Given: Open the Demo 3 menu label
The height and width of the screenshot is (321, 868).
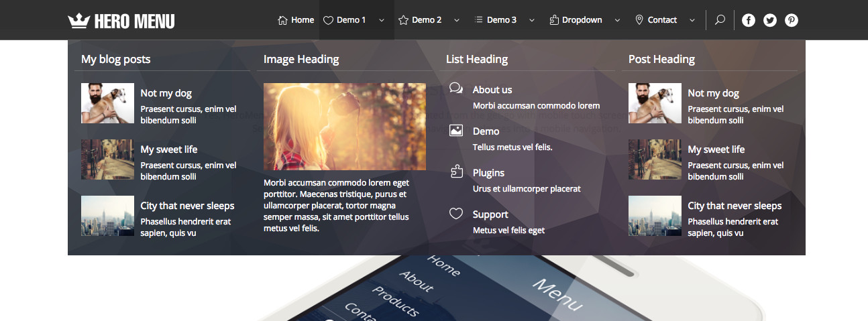Looking at the screenshot, I should [502, 20].
